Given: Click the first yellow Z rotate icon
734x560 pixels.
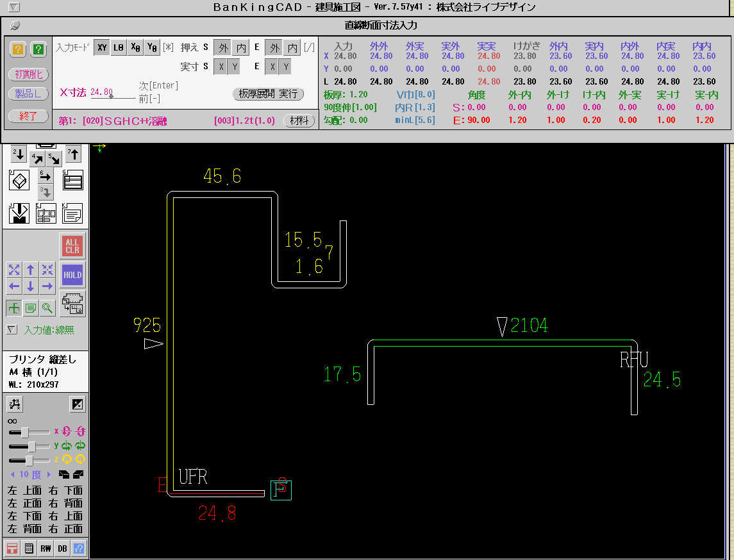Looking at the screenshot, I should [67, 459].
